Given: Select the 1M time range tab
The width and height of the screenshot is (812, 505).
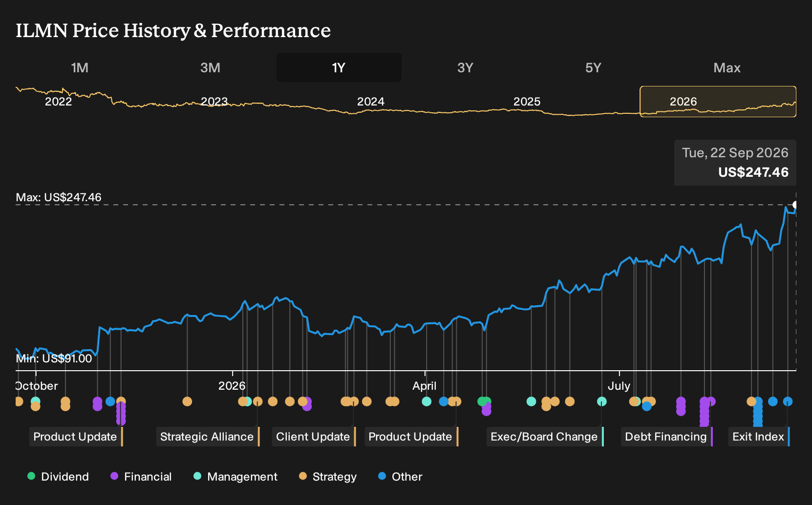Looking at the screenshot, I should tap(80, 67).
